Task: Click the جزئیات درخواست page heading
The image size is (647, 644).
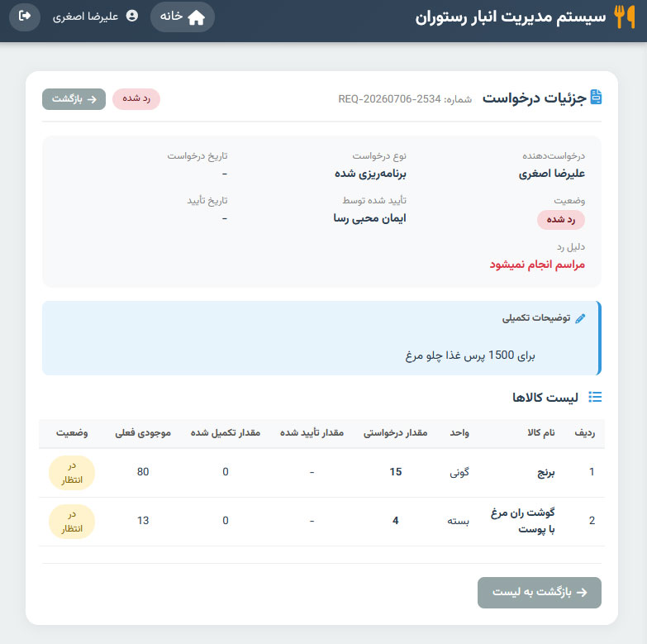Action: coord(535,98)
